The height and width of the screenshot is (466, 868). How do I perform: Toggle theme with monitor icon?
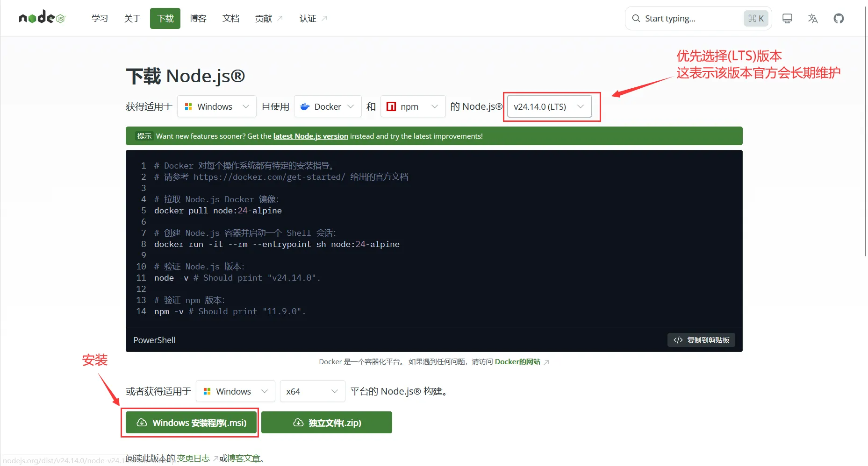coord(787,19)
